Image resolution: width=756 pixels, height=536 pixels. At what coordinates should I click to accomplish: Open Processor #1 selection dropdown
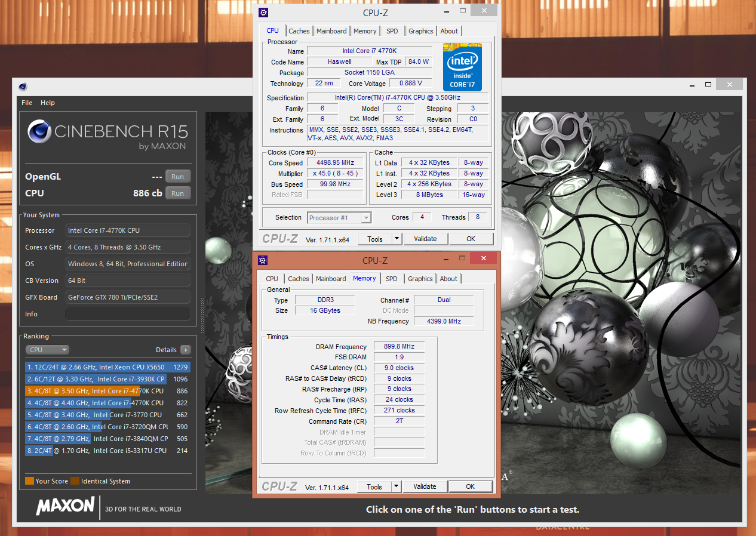(339, 218)
